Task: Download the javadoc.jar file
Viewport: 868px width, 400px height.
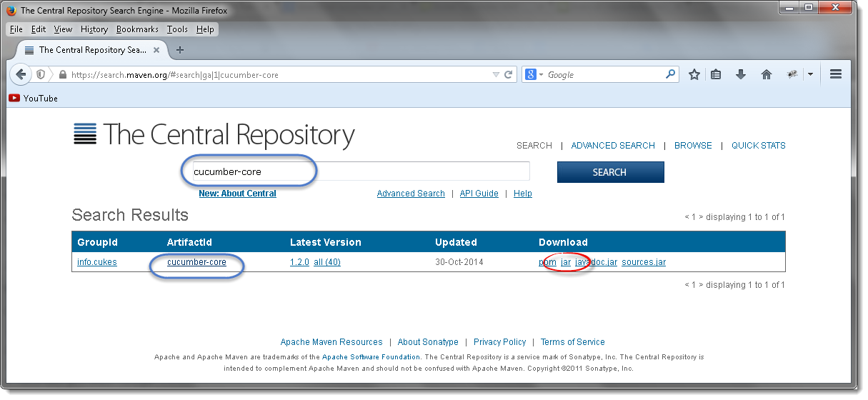Action: (x=597, y=262)
